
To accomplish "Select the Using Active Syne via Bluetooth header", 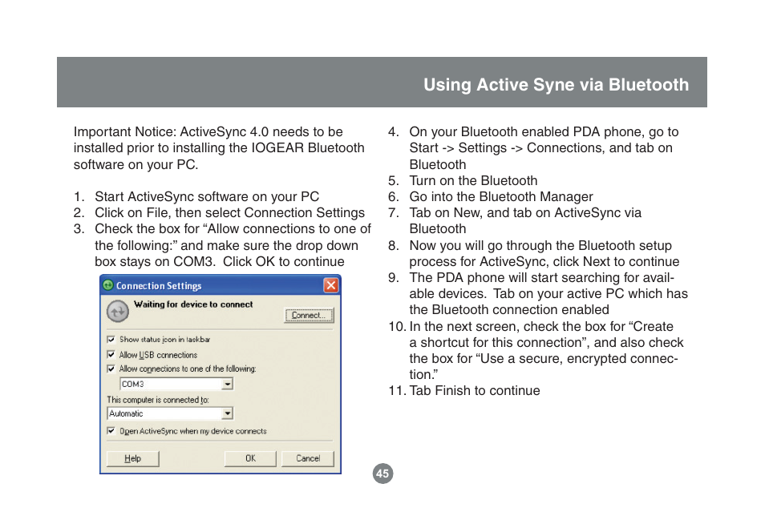I will click(557, 85).
